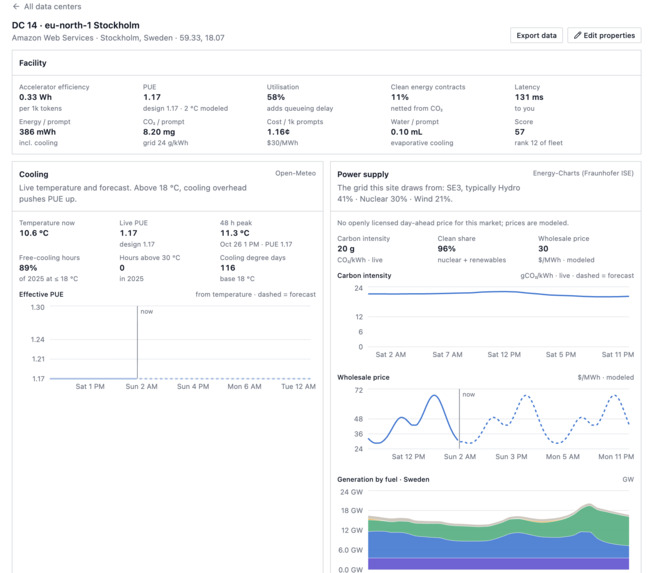The height and width of the screenshot is (573, 666).
Task: Click the Carbon intensity 20 g value
Action: tap(346, 249)
